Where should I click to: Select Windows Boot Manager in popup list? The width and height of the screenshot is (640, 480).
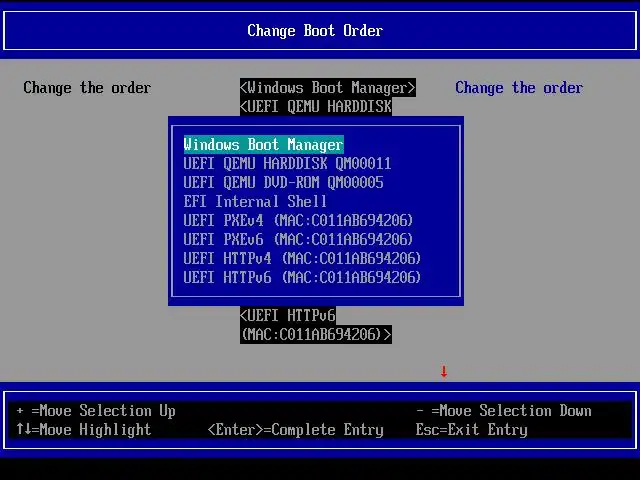(x=264, y=145)
